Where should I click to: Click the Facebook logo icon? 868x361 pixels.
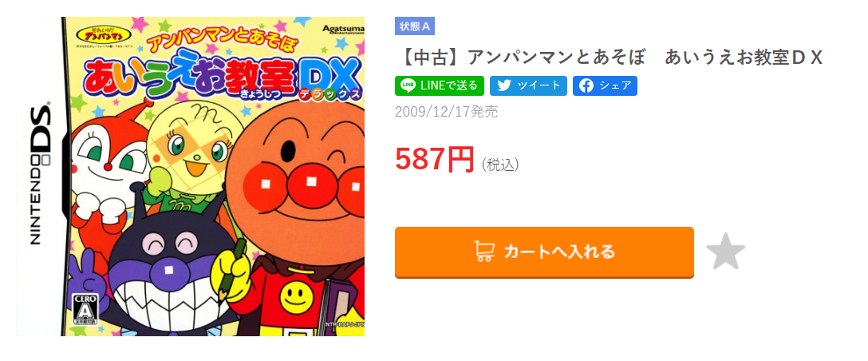tap(586, 86)
